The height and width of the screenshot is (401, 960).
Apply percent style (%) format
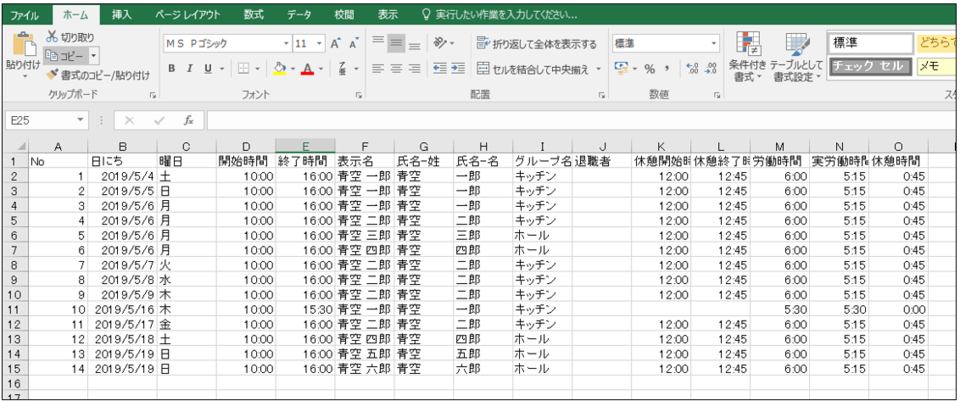coord(649,69)
